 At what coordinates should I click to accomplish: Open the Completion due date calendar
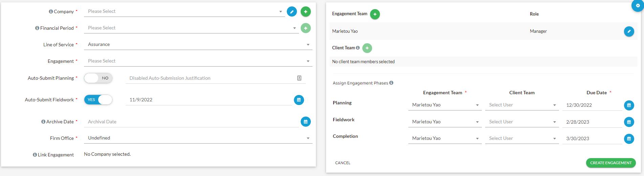coord(629,139)
